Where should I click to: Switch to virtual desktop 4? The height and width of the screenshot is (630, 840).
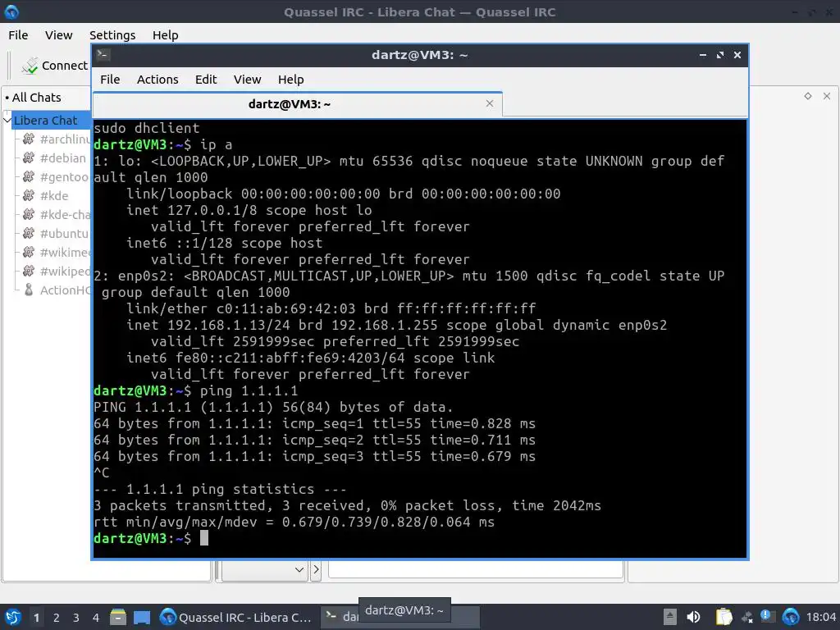pyautogui.click(x=96, y=617)
